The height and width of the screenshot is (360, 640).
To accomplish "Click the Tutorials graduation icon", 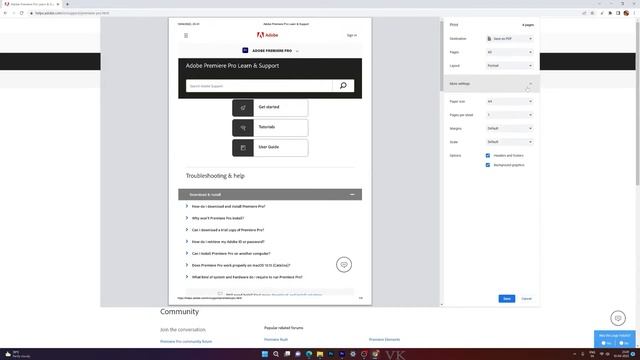I will click(243, 128).
